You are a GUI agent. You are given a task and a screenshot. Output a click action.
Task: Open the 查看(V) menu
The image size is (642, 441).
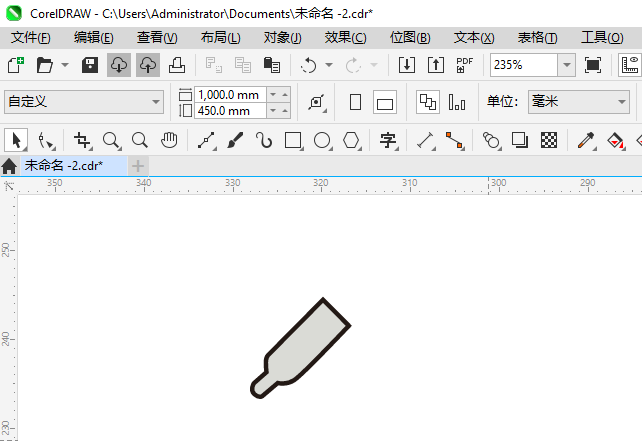click(157, 38)
